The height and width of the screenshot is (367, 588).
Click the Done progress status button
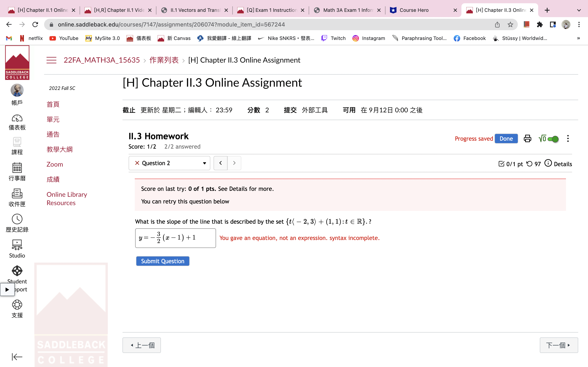coord(506,138)
